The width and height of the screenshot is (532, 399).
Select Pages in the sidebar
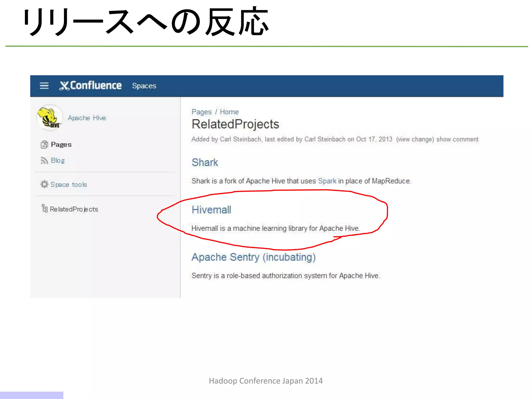point(61,144)
